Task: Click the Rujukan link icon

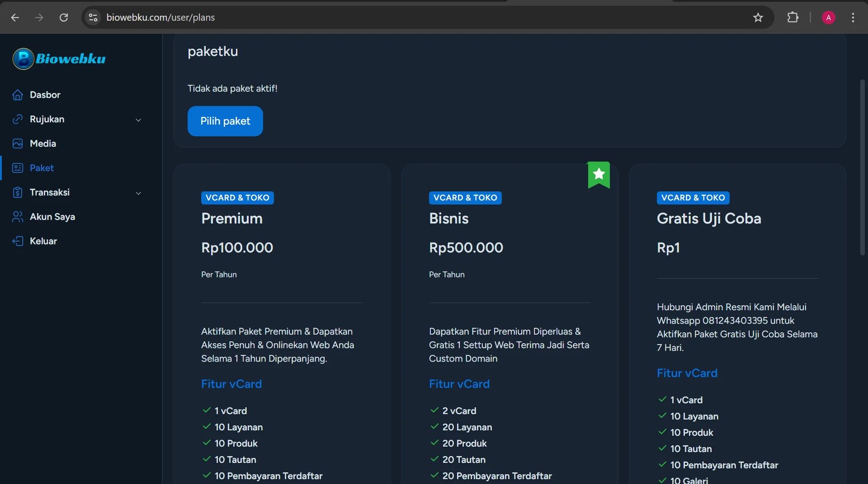Action: click(18, 119)
